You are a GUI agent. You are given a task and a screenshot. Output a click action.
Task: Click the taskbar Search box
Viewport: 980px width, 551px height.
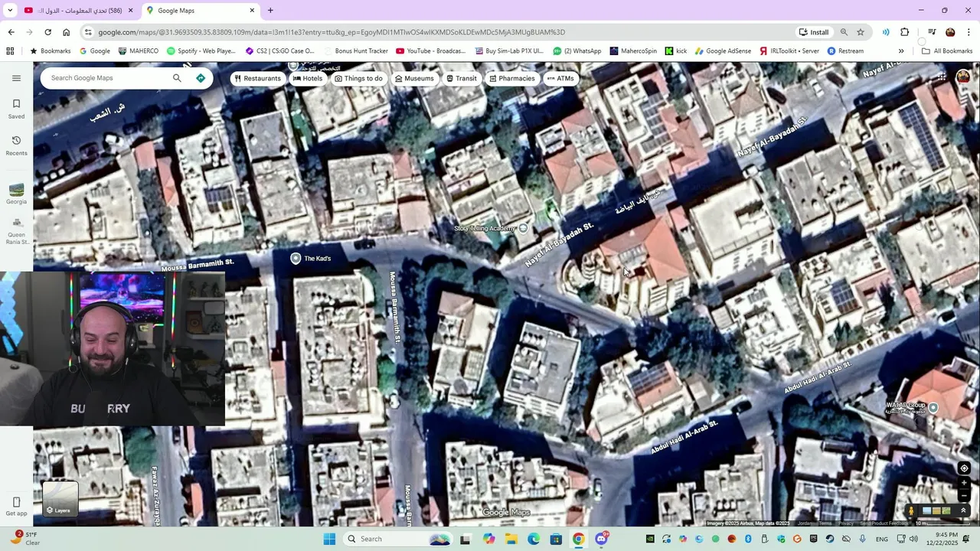point(397,539)
